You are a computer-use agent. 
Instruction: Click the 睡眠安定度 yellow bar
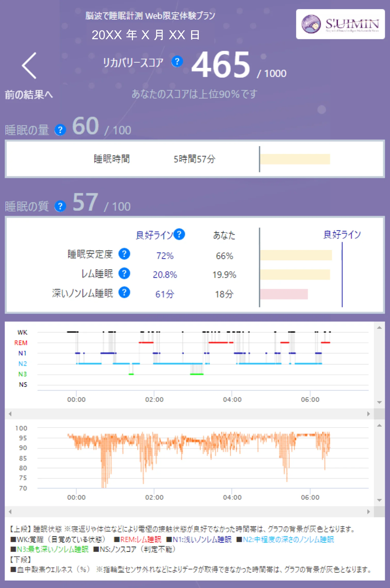296,255
